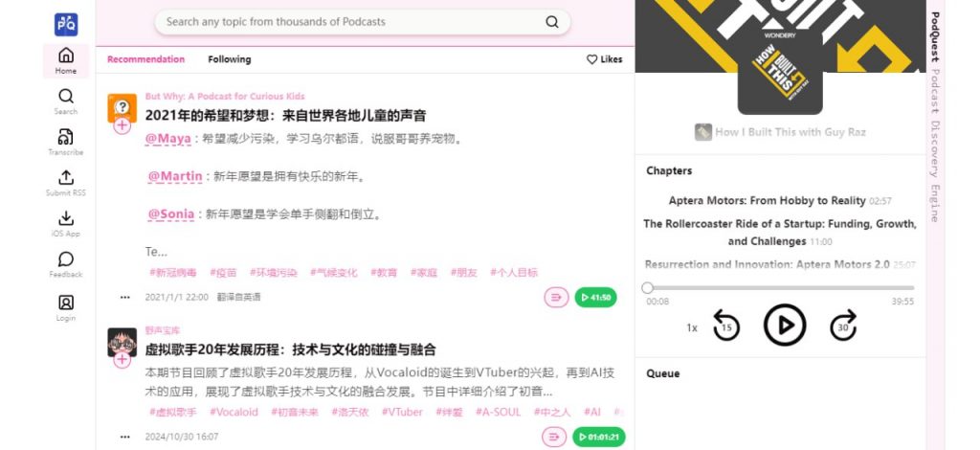Image resolution: width=980 pixels, height=450 pixels.
Task: Switch to the Following tab
Action: click(230, 59)
